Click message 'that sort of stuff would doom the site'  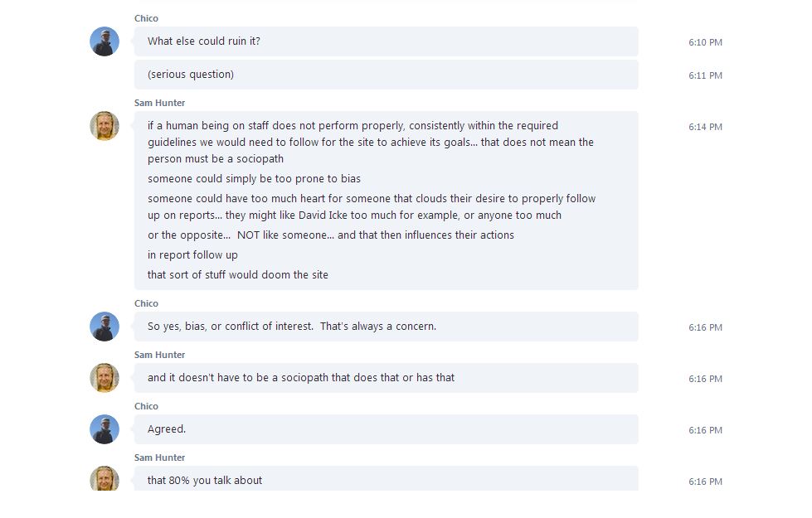[x=237, y=275]
